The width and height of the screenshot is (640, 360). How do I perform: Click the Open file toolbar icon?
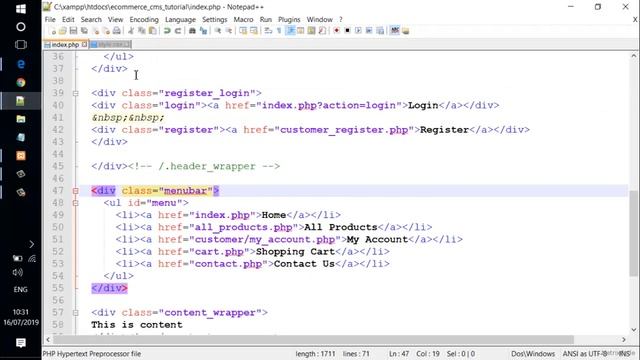click(62, 31)
